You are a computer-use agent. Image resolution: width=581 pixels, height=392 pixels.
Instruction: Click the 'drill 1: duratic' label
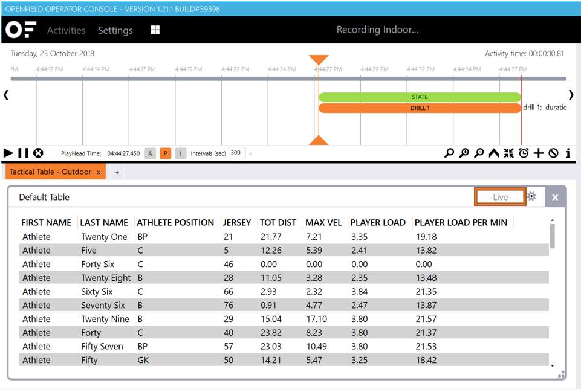[x=545, y=108]
